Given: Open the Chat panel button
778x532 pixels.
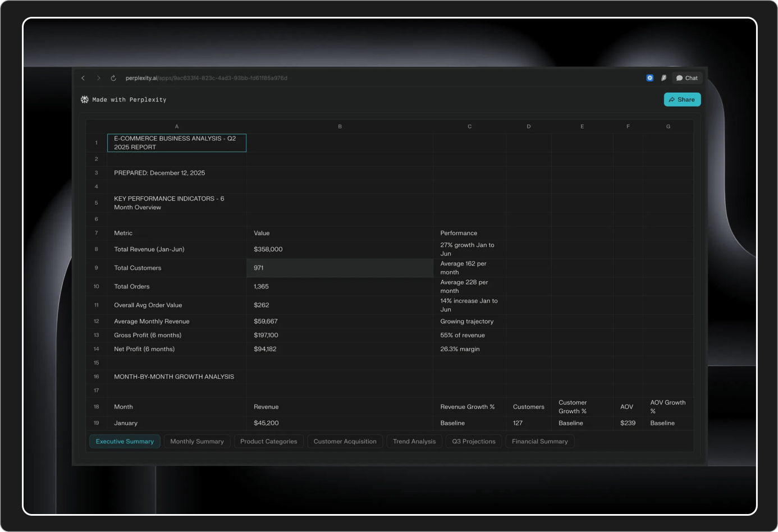Looking at the screenshot, I should click(687, 78).
